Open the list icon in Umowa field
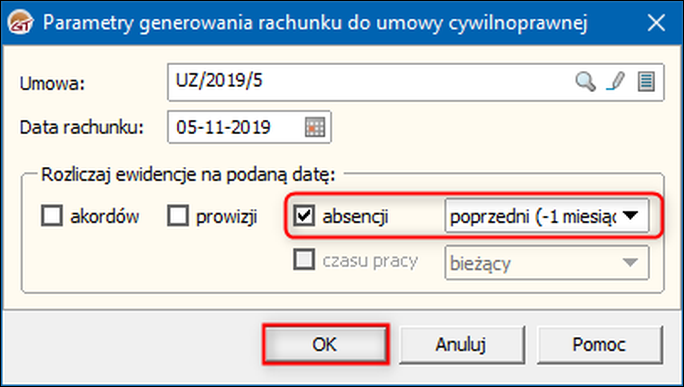This screenshot has width=684, height=387. click(646, 82)
